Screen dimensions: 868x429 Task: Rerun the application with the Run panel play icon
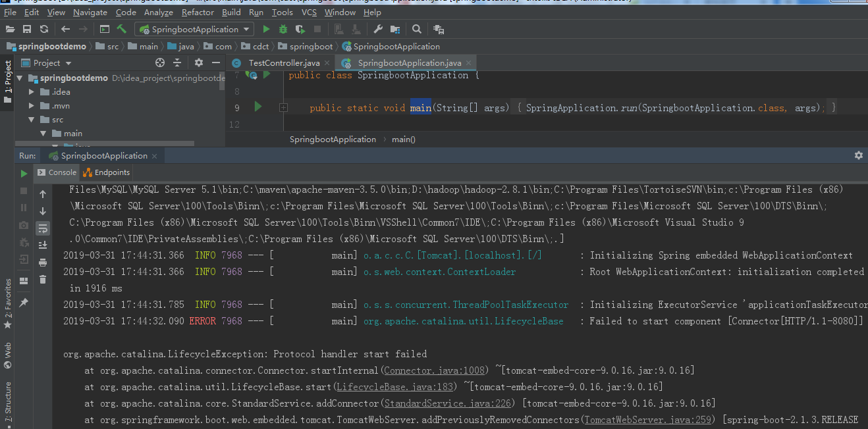24,174
